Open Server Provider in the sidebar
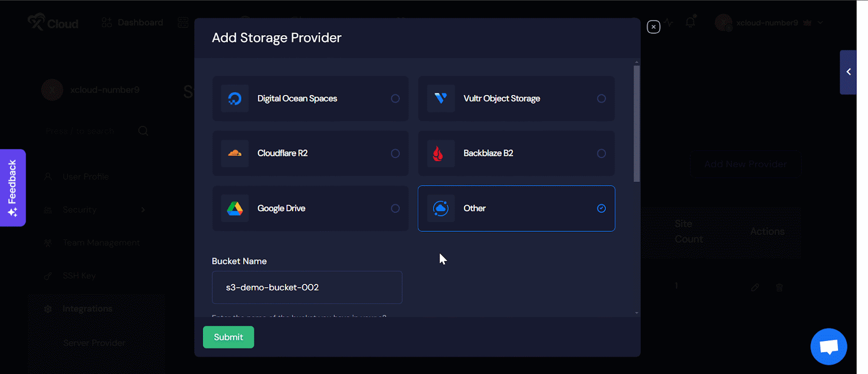The height and width of the screenshot is (374, 868). [94, 343]
